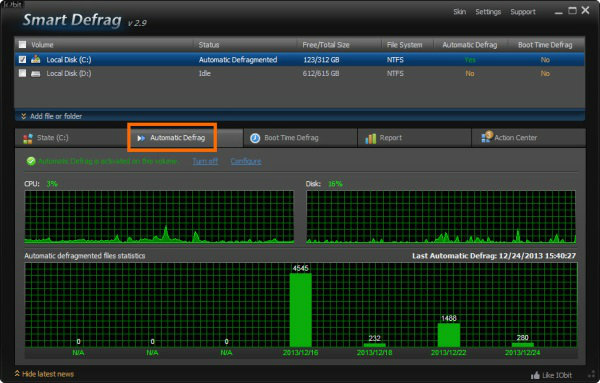Screen dimensions: 600x383
Task: Click the green activated check icon
Action: (31, 161)
